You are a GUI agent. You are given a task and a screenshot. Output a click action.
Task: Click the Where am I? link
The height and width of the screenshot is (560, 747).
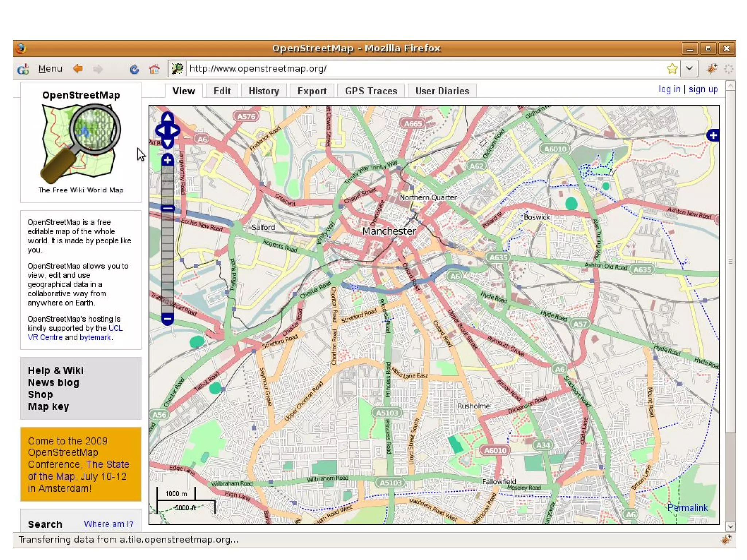click(108, 524)
